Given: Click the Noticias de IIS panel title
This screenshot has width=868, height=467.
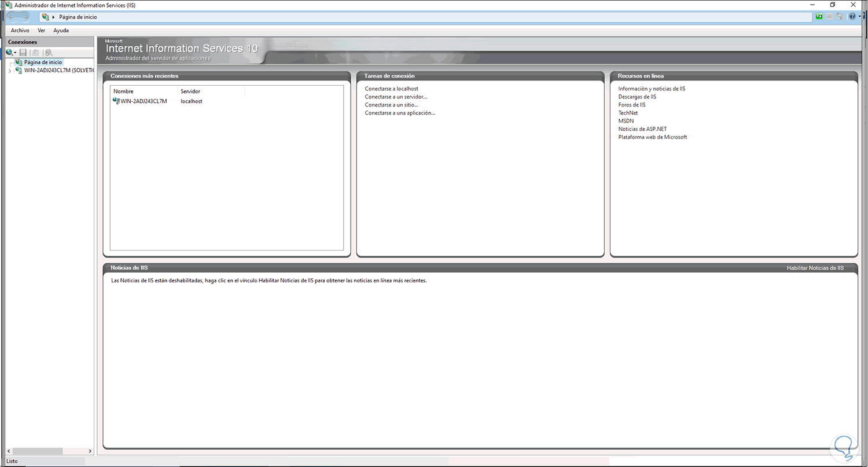Looking at the screenshot, I should pos(128,268).
